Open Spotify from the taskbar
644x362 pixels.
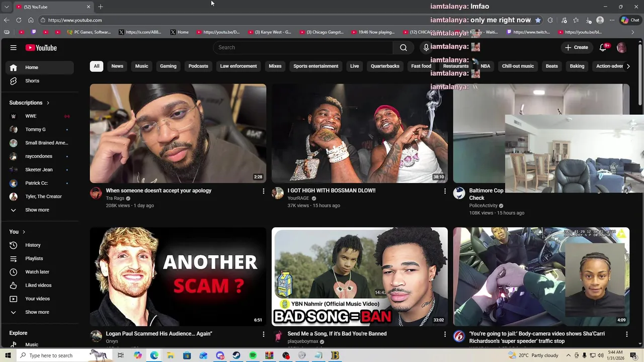pyautogui.click(x=253, y=355)
